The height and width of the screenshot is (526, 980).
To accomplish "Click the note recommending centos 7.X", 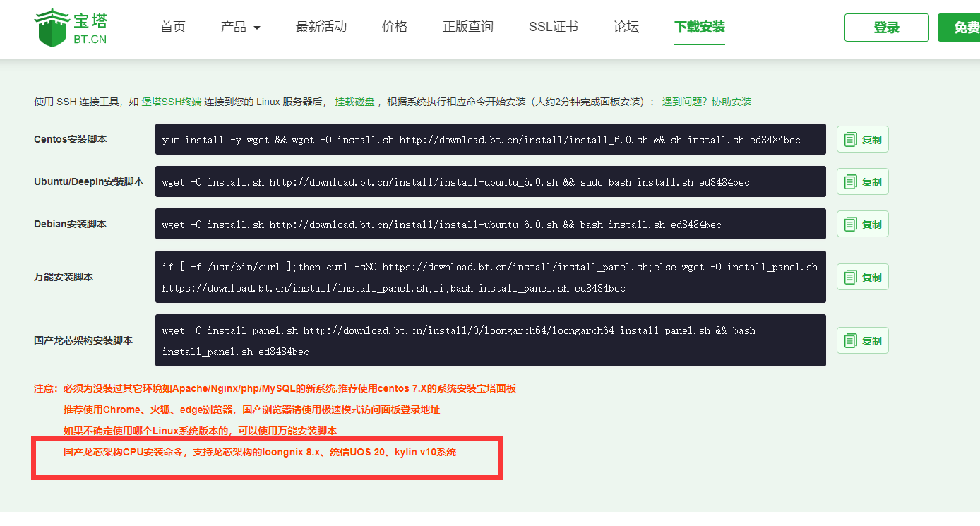I will point(289,388).
